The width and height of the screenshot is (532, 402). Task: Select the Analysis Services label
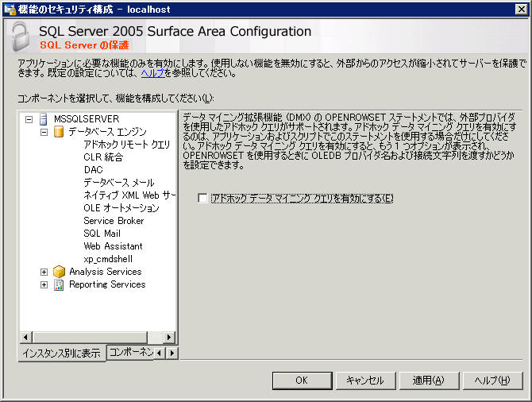[x=106, y=272]
